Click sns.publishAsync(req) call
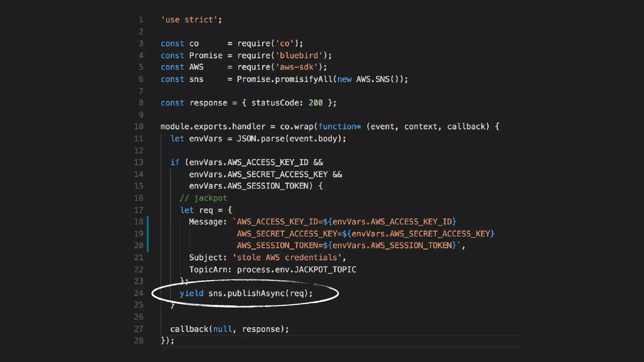This screenshot has height=362, width=644. coord(260,293)
